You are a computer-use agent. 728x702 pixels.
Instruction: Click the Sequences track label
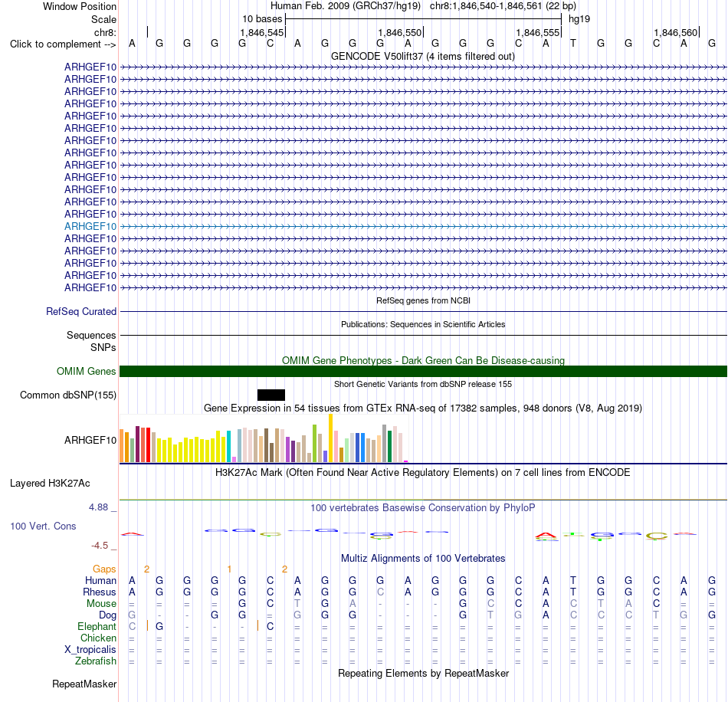click(x=91, y=335)
